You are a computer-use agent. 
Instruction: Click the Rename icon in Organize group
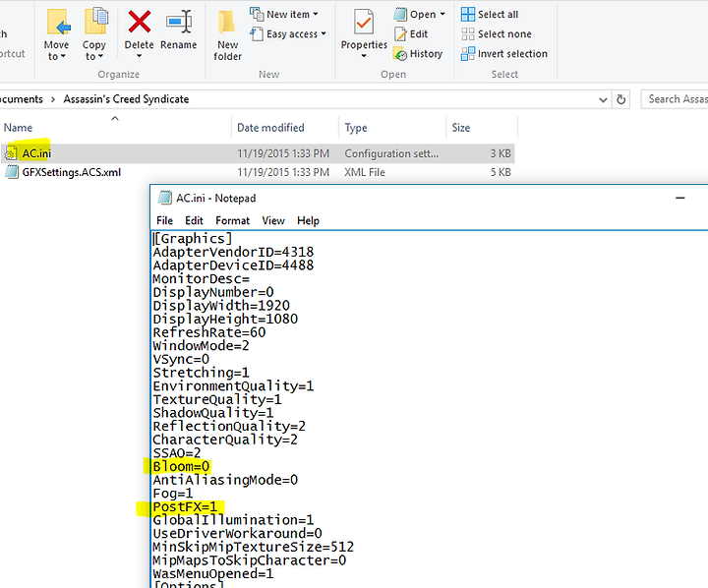pyautogui.click(x=179, y=22)
